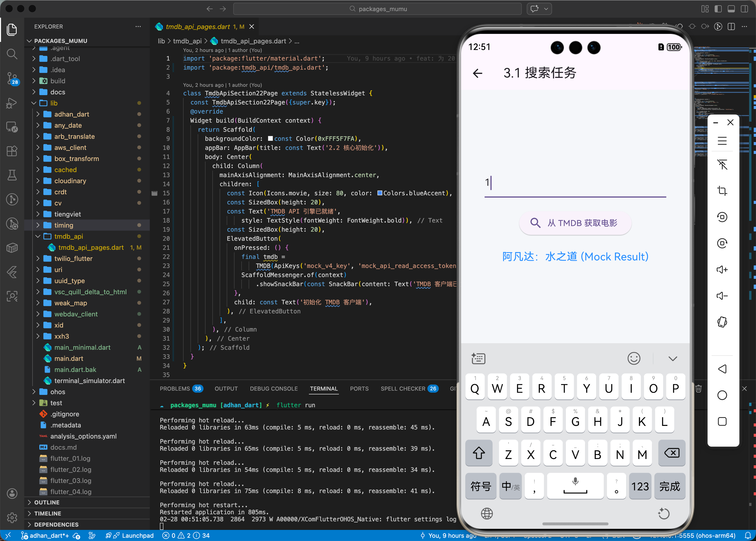
Task: Tap the 从 TMDB 获取电影 button
Action: click(x=575, y=223)
